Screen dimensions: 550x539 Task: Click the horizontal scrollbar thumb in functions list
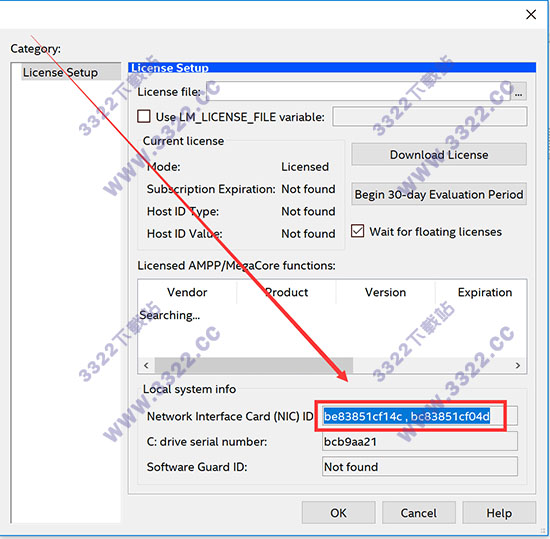coord(254,365)
